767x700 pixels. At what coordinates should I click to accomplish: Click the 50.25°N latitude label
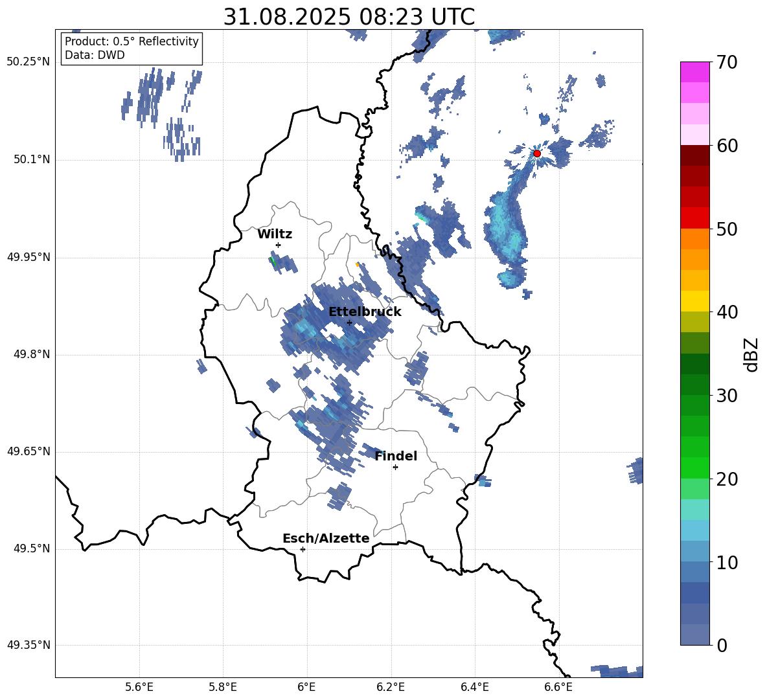[29, 62]
